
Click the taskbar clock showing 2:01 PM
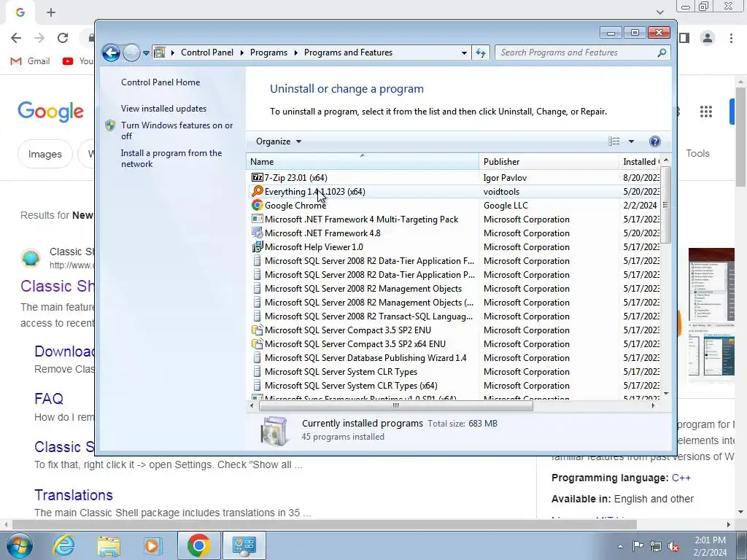(710, 546)
